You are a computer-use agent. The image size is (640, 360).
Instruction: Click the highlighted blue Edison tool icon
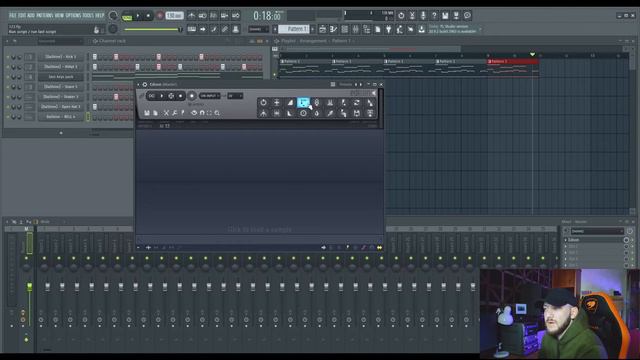pos(303,102)
